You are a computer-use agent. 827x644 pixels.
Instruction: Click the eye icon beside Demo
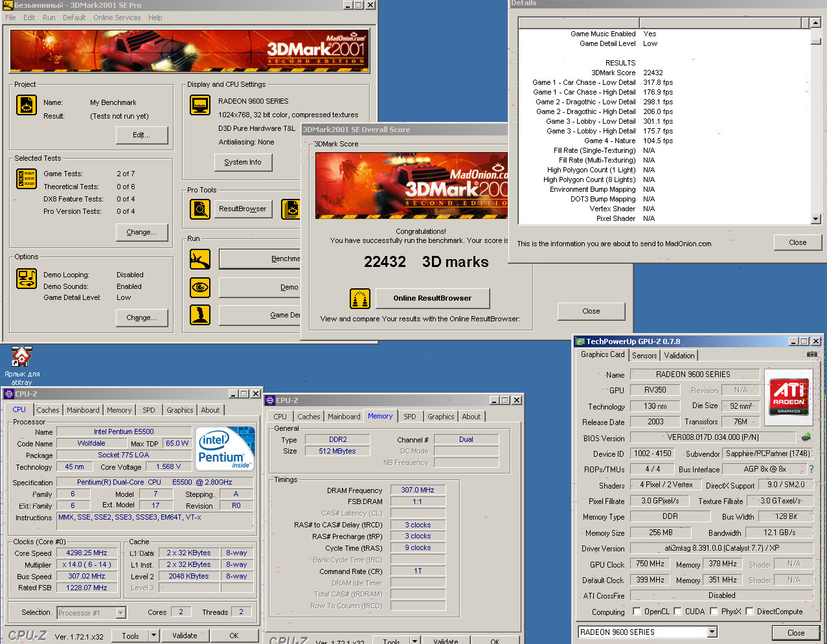point(200,287)
